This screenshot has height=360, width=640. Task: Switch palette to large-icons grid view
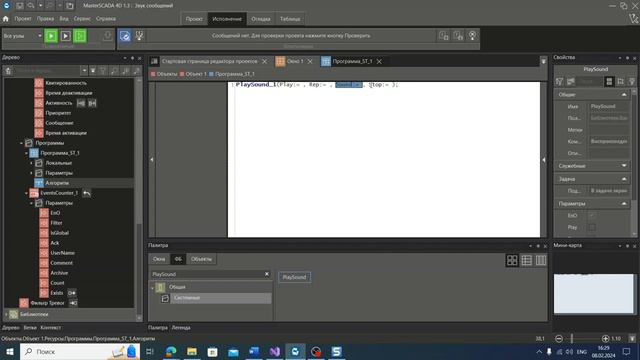pyautogui.click(x=512, y=260)
